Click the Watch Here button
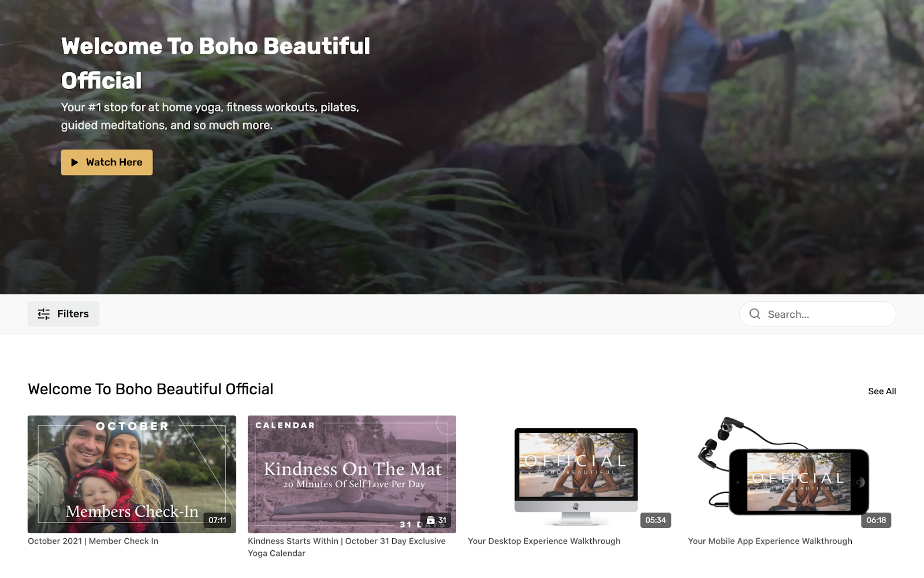The width and height of the screenshot is (924, 578). 107,162
